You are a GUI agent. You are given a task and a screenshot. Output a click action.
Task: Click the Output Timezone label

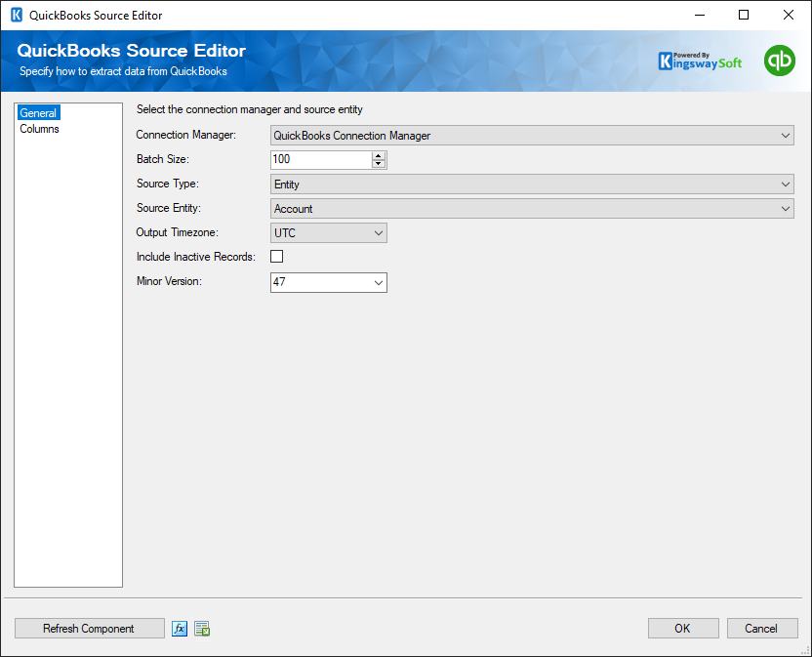(x=177, y=232)
